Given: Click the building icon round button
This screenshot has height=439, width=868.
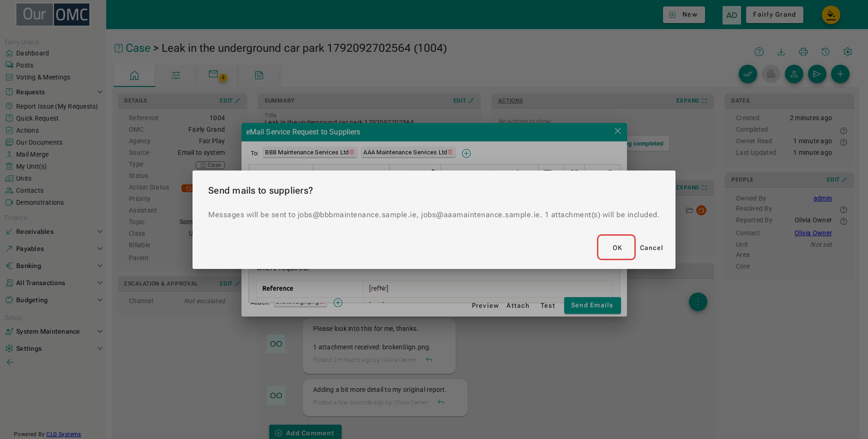Looking at the screenshot, I should click(x=771, y=74).
